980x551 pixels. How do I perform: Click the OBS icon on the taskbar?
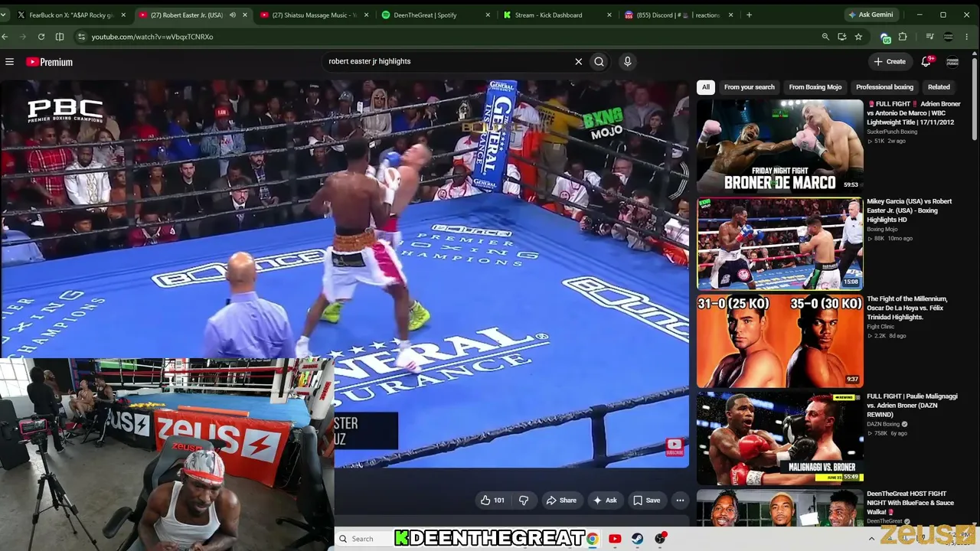661,539
